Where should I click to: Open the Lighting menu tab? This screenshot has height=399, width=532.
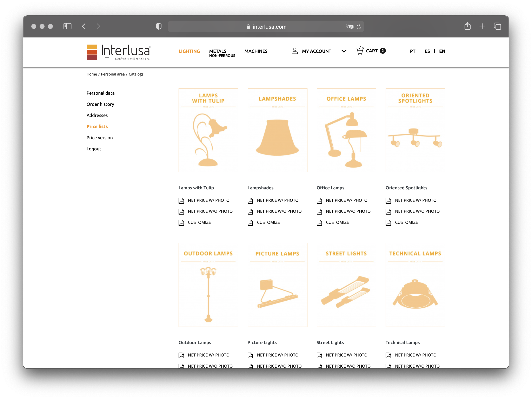(x=189, y=51)
